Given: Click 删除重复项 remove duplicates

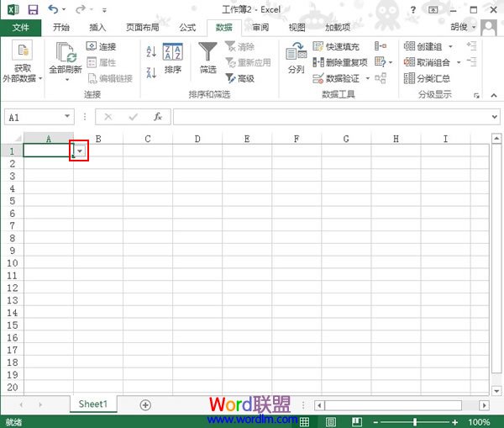Looking at the screenshot, I should click(x=340, y=62).
